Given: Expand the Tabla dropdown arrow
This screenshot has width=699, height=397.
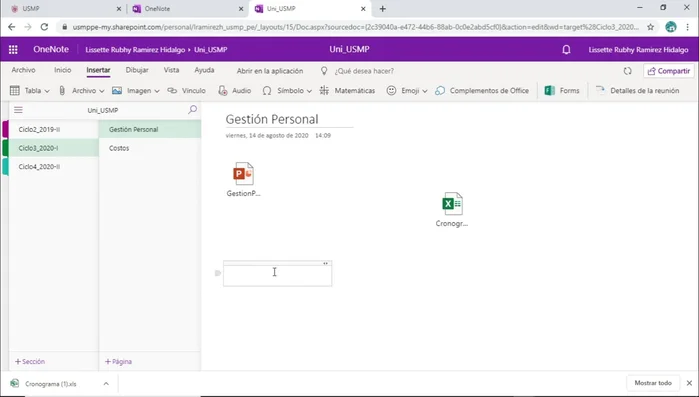Looking at the screenshot, I should (x=47, y=91).
